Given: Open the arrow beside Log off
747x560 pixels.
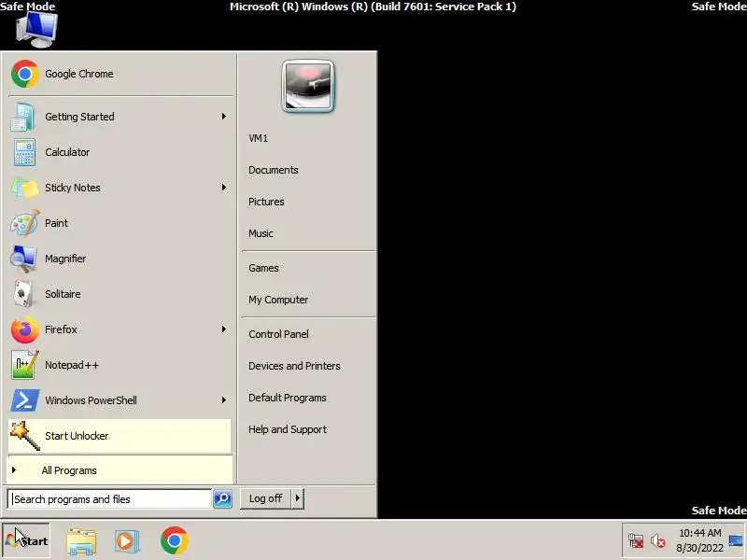Looking at the screenshot, I should pyautogui.click(x=298, y=498).
